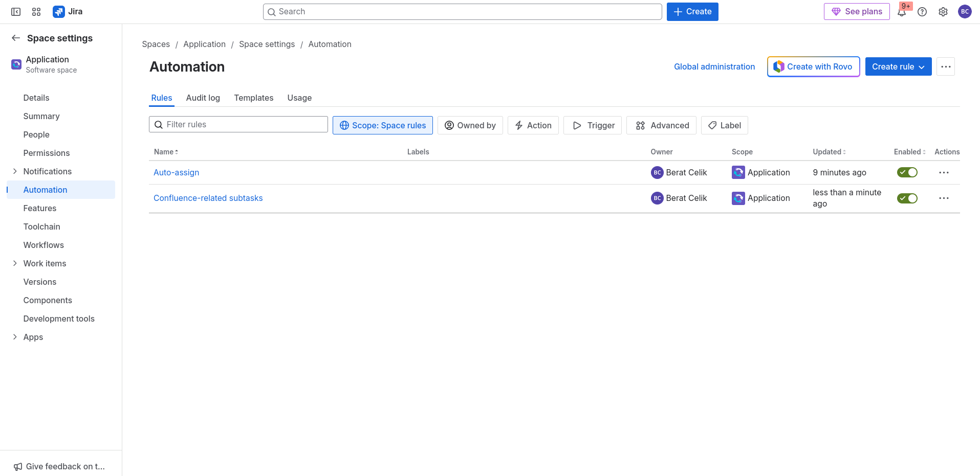Open the help question mark icon

pos(922,12)
